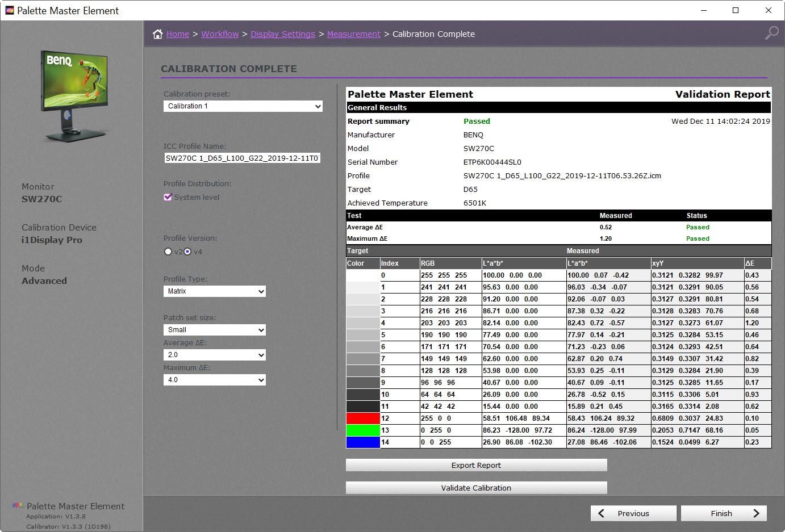Click the Validate Calibration button
Viewport: 785px width, 532px height.
[x=477, y=488]
